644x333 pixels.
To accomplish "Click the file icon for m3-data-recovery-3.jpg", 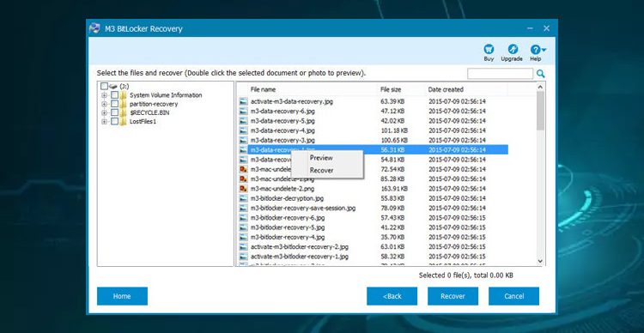I will pyautogui.click(x=244, y=141).
